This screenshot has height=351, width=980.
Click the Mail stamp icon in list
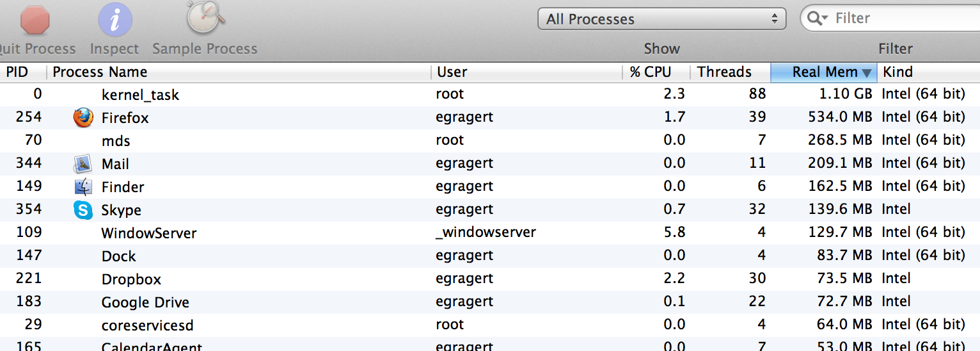(x=83, y=164)
